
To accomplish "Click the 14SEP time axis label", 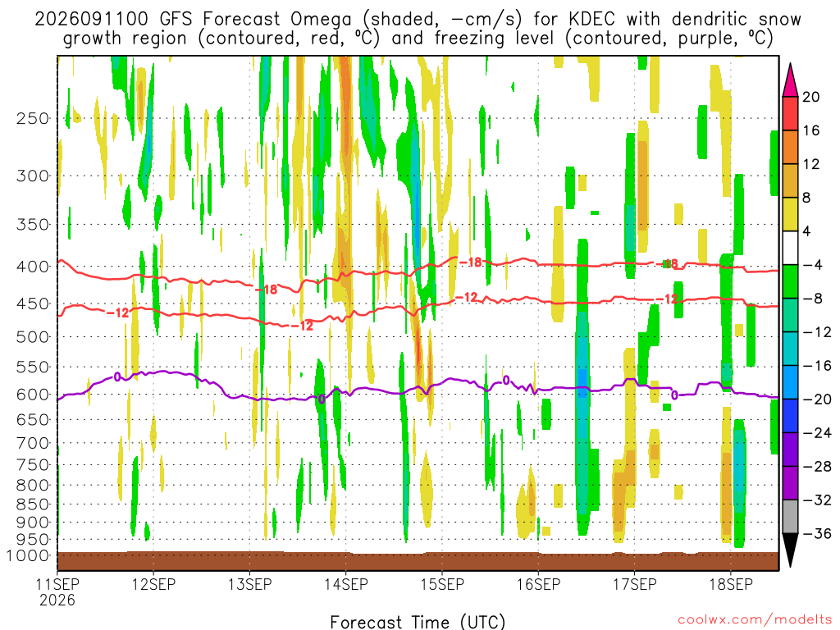I will click(x=346, y=584).
